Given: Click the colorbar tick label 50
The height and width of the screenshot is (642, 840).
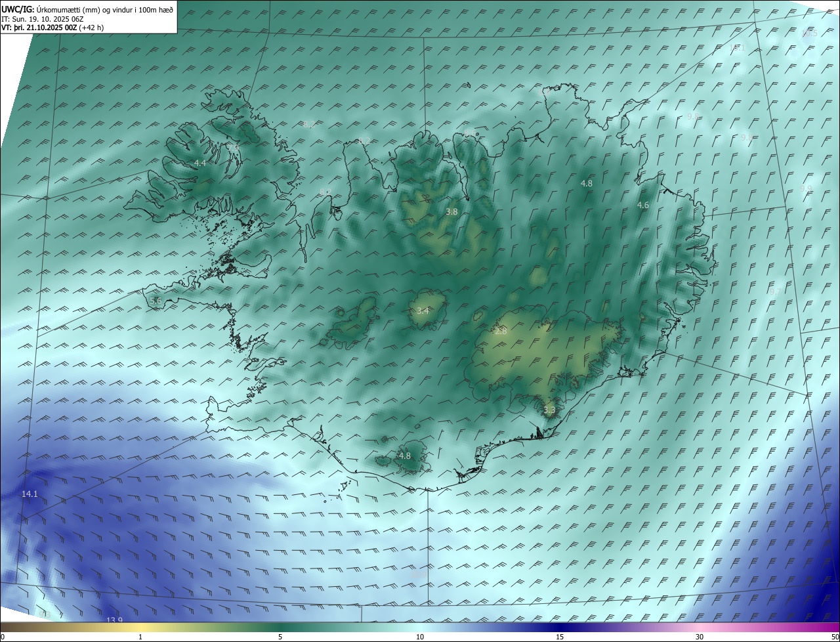Looking at the screenshot, I should click(835, 636).
